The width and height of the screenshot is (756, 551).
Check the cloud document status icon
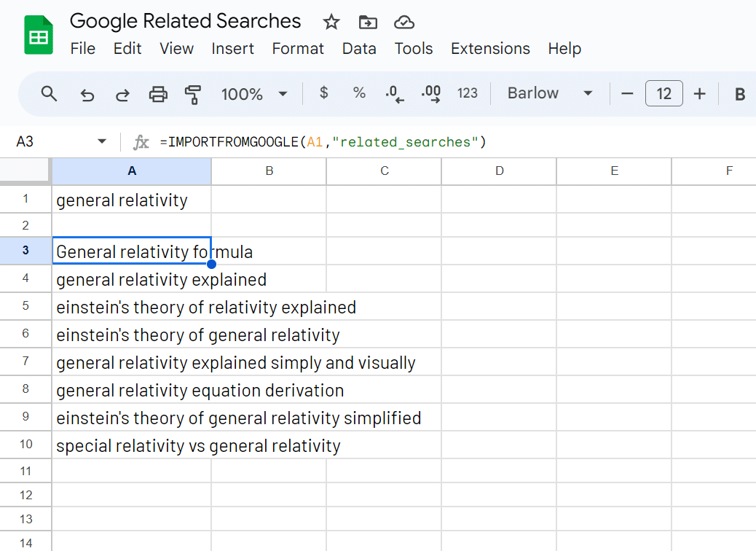coord(404,22)
